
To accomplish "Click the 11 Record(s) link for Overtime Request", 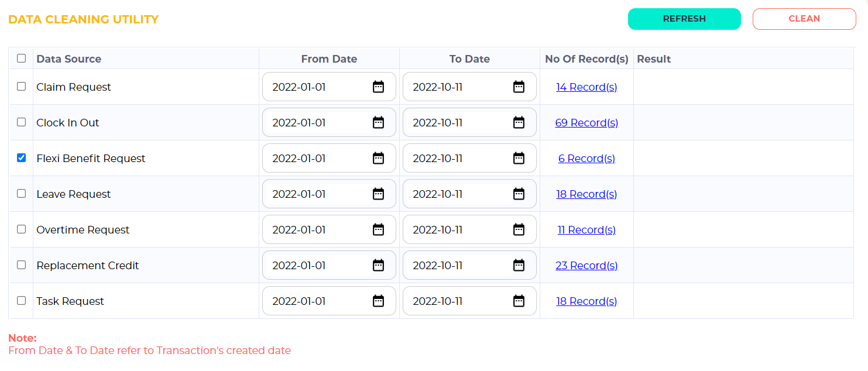I will (586, 230).
